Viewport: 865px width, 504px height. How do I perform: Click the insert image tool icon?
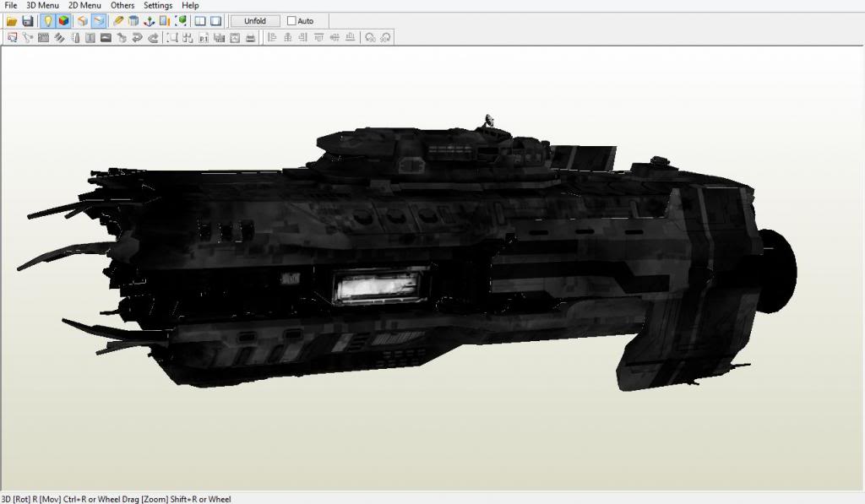[106, 37]
